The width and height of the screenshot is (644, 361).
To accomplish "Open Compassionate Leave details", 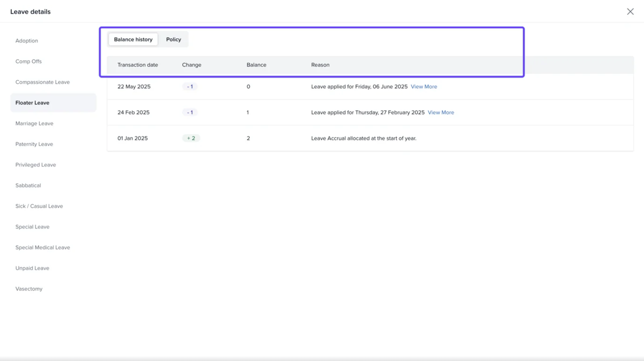I will click(43, 82).
